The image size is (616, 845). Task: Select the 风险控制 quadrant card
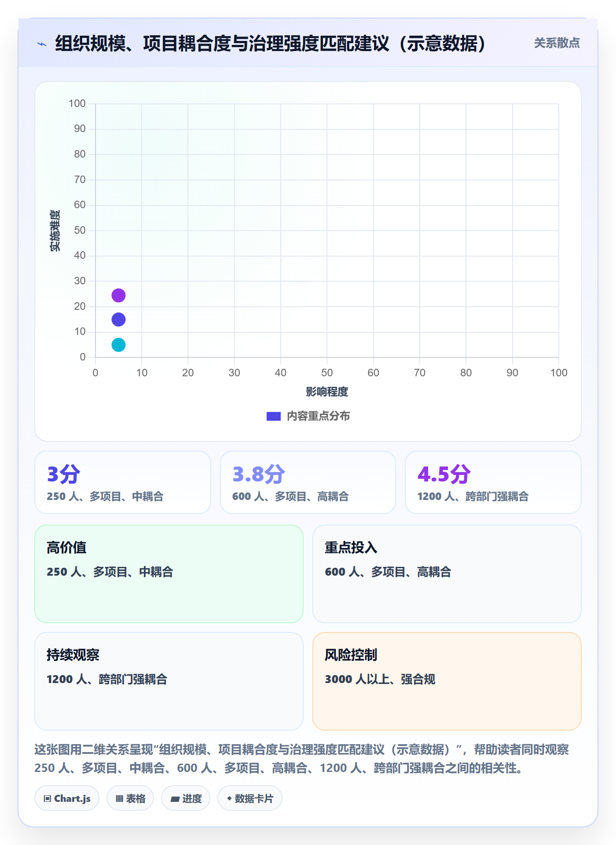pyautogui.click(x=447, y=681)
